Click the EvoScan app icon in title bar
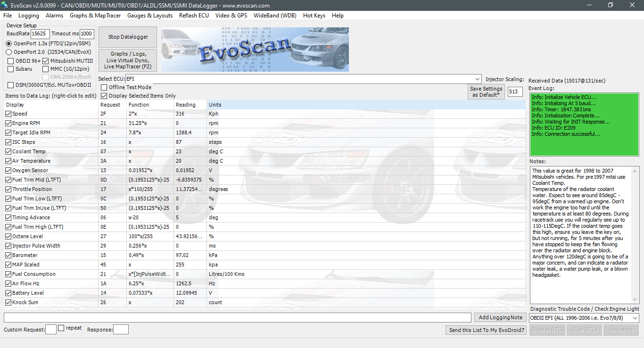 [6, 5]
